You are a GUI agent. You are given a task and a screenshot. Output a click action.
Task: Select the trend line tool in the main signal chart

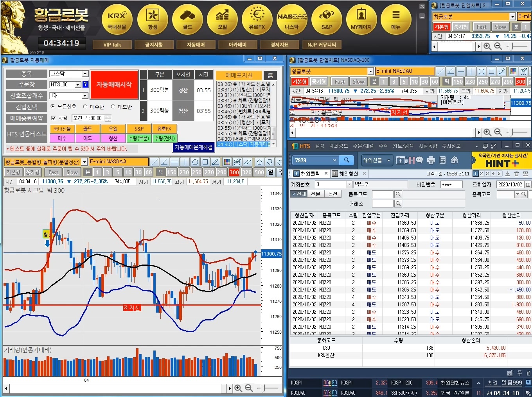coord(154,162)
